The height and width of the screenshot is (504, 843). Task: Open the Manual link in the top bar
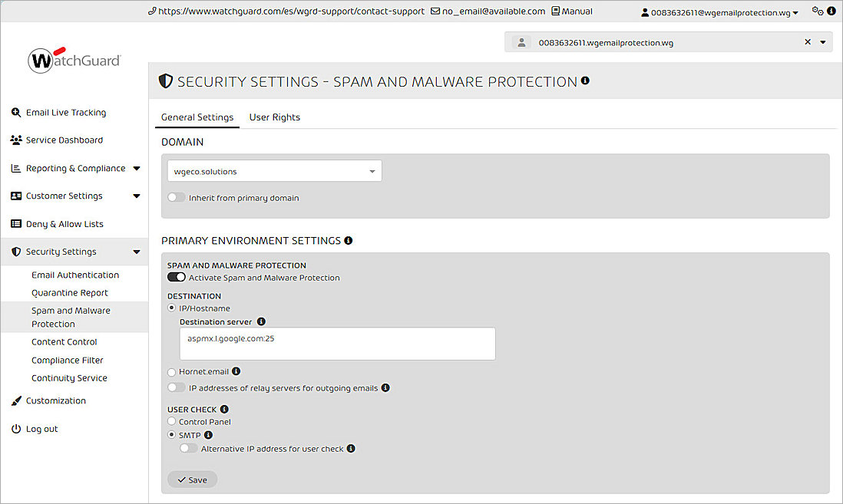[571, 11]
